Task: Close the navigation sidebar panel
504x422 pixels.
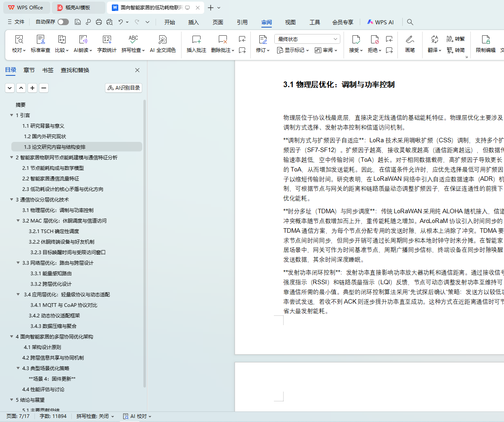Action: (137, 70)
